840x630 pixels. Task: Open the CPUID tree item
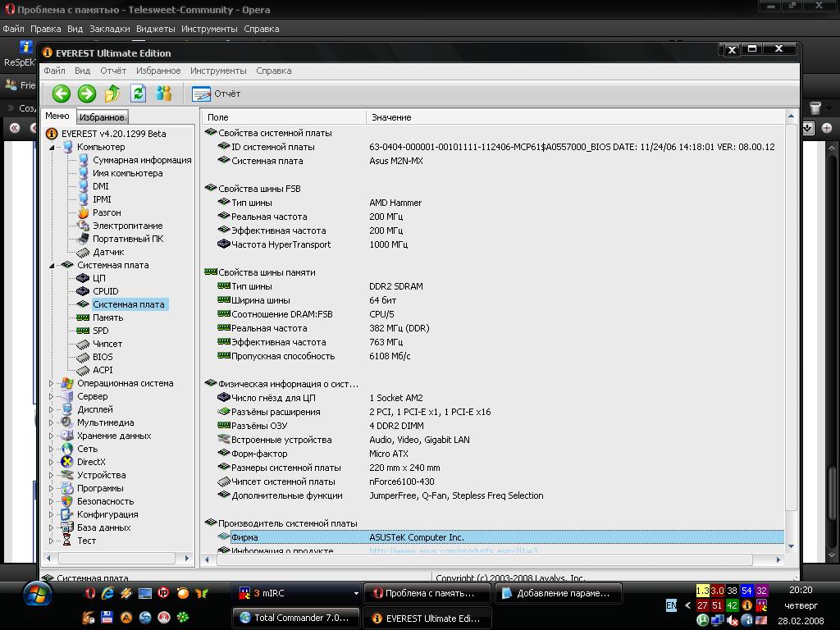coord(105,291)
